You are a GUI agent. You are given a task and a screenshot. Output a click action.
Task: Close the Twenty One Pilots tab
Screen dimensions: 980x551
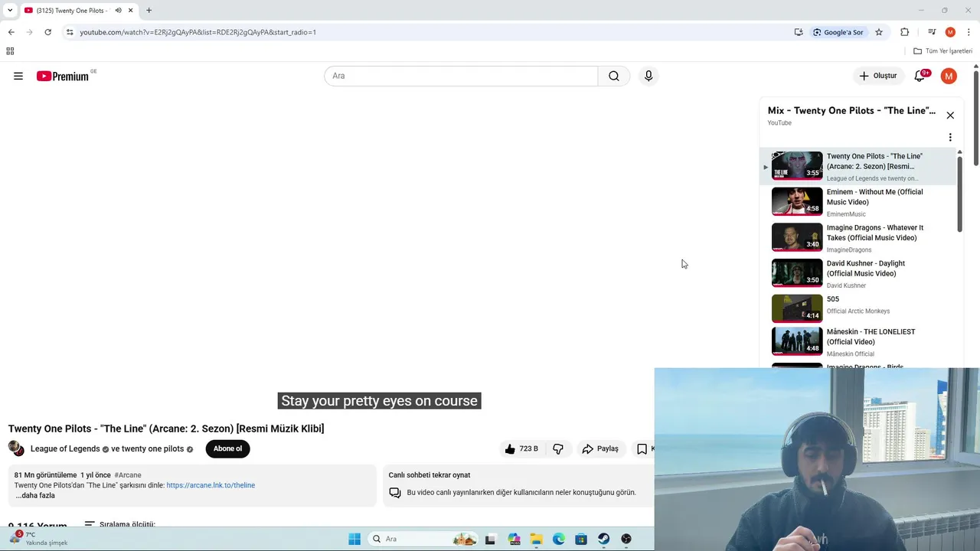[131, 11]
